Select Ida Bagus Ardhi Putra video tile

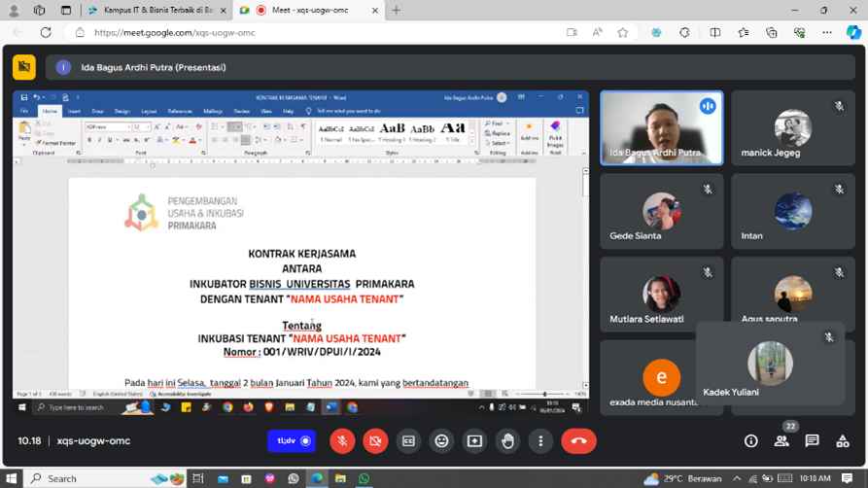pyautogui.click(x=662, y=128)
